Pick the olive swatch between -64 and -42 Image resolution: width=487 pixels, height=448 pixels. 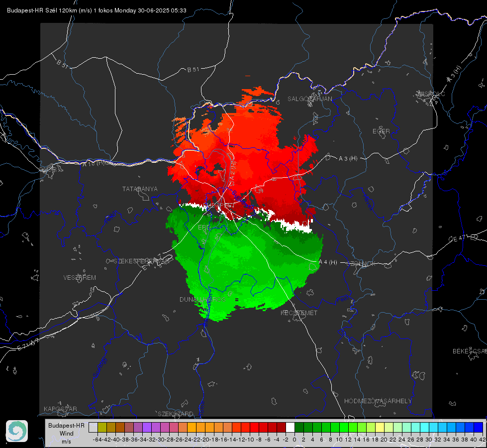102,427
